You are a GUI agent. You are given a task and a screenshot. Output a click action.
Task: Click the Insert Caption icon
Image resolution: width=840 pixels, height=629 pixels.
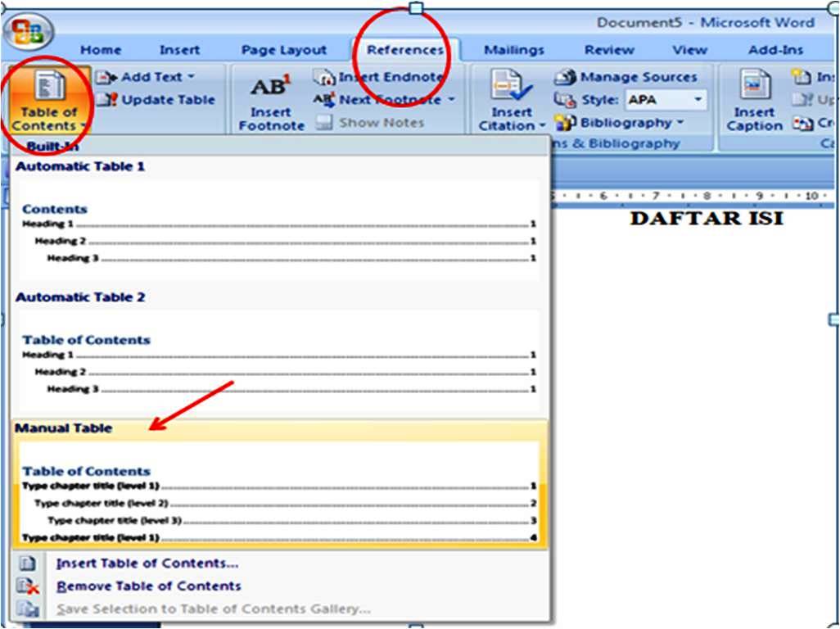click(754, 86)
